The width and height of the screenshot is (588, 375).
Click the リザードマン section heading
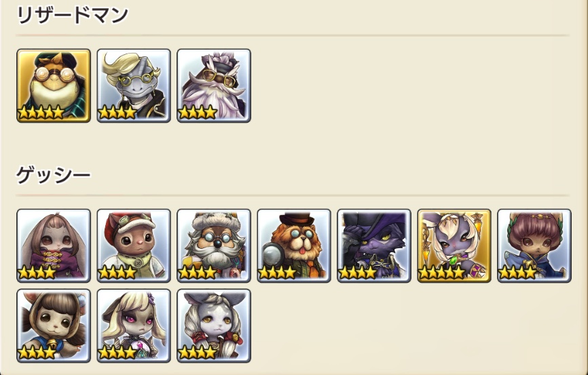(x=73, y=16)
